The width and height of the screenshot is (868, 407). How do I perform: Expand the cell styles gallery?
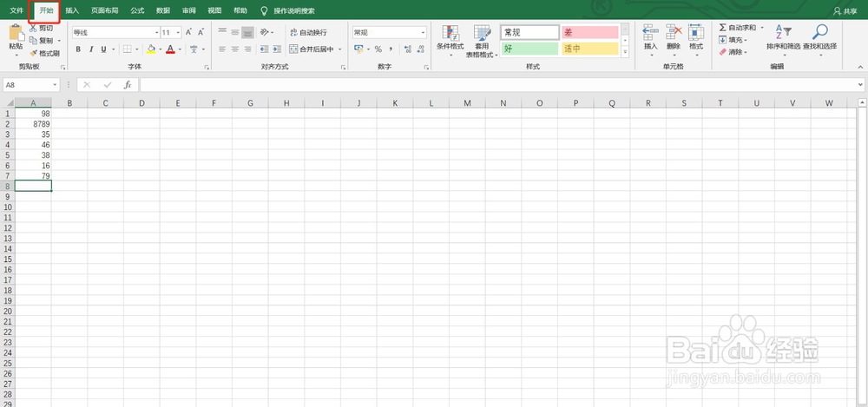(x=625, y=51)
